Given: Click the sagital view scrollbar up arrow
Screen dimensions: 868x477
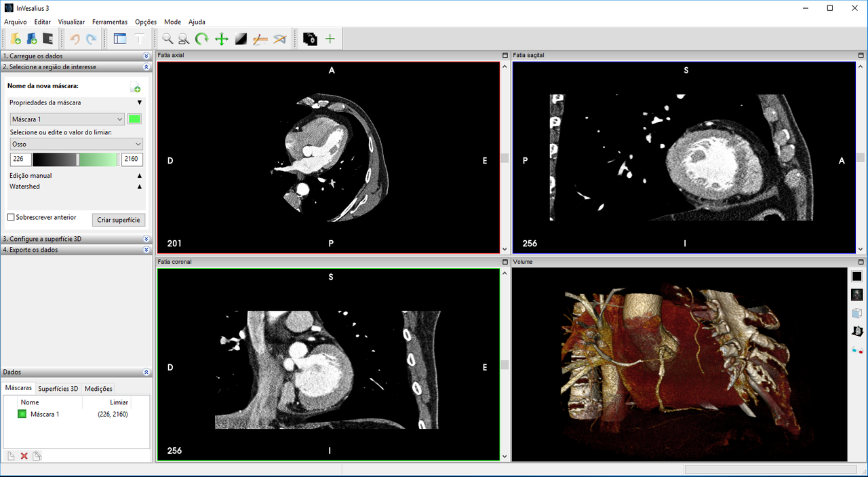Looking at the screenshot, I should pyautogui.click(x=861, y=66).
